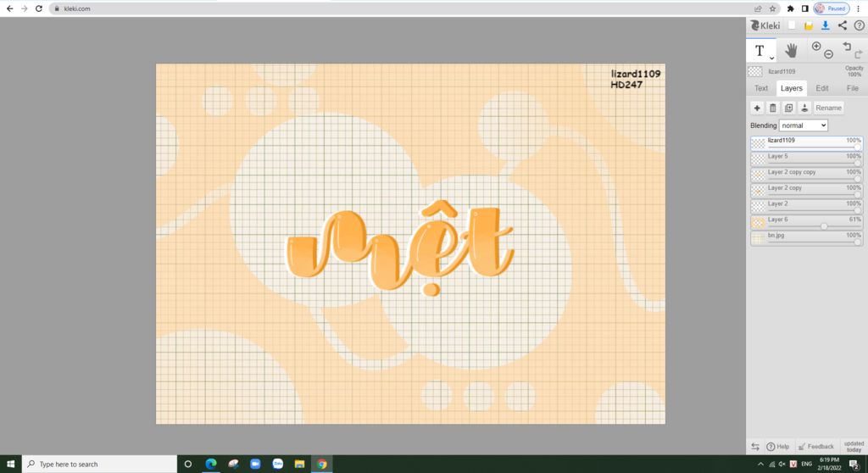The height and width of the screenshot is (473, 868).
Task: Open the Paused profile button
Action: click(832, 8)
